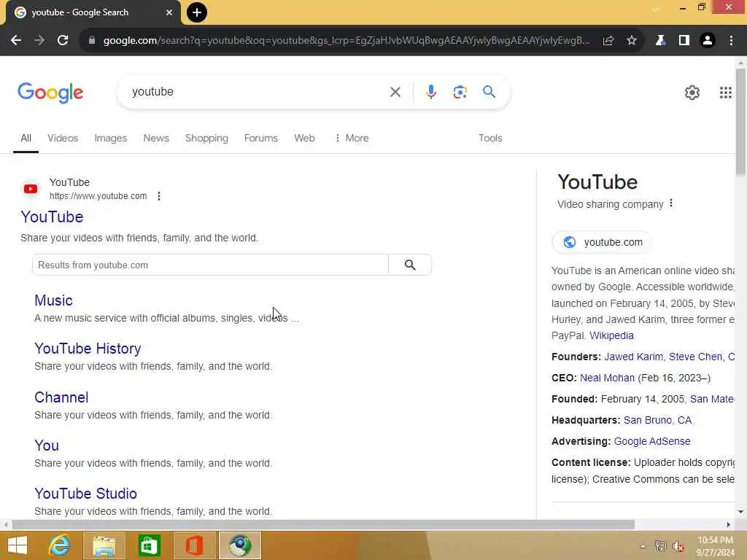
Task: Click the youtube.com chip in knowledge panel
Action: pos(602,242)
